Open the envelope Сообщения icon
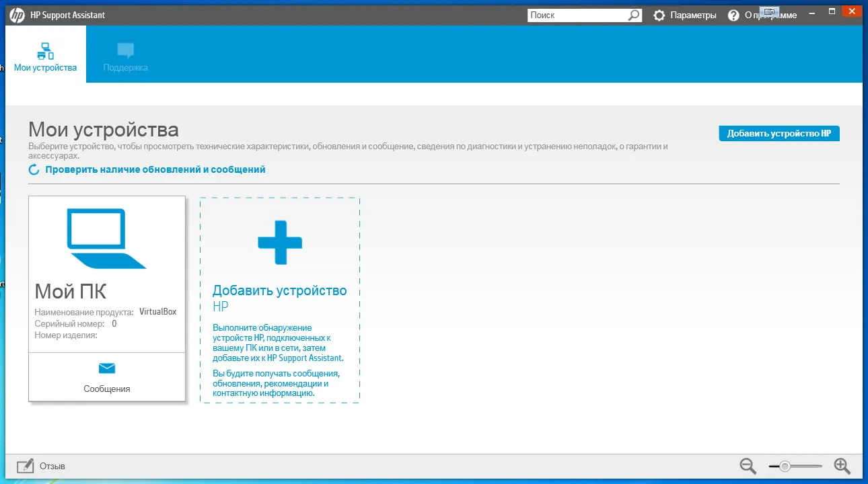 pyautogui.click(x=107, y=368)
